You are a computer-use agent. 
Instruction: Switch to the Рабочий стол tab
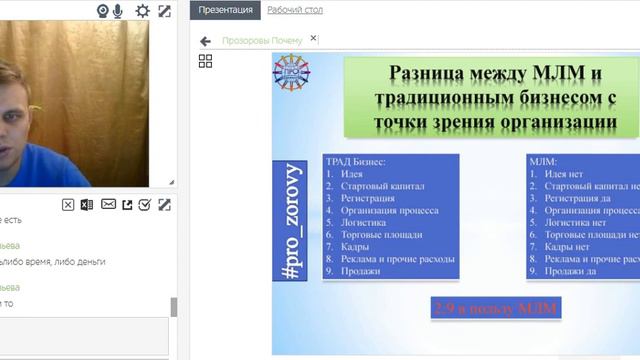coord(295,10)
